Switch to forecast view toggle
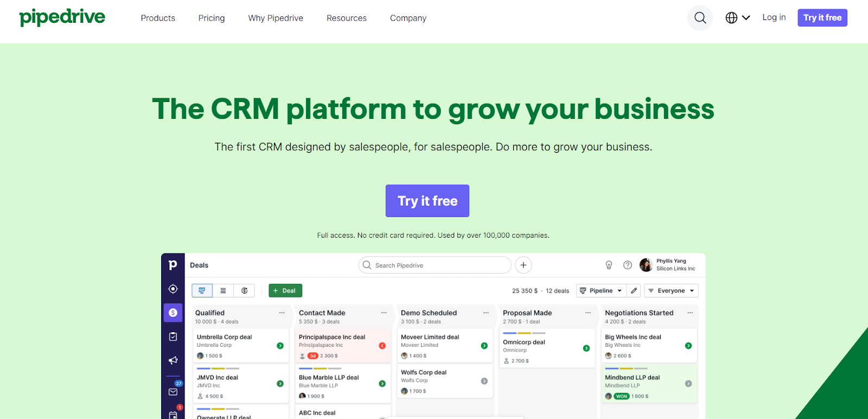Image resolution: width=868 pixels, height=419 pixels. [x=244, y=291]
